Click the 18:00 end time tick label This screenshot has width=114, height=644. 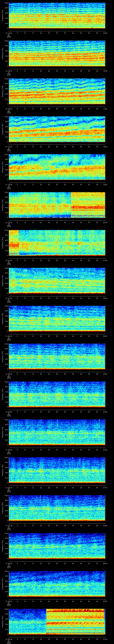105,147
